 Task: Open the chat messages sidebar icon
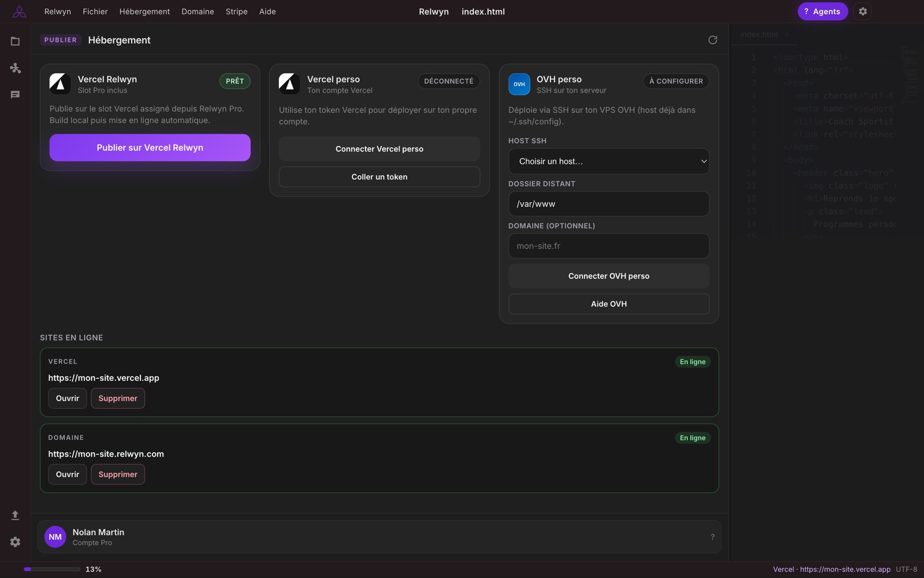pyautogui.click(x=15, y=95)
